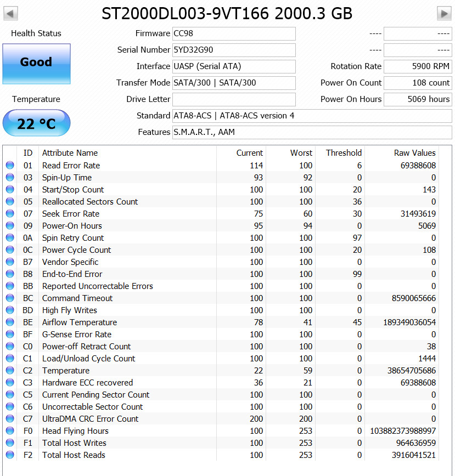Click the Power On Hours value 5069 hours
Viewport: 455px width, 476px height.
(418, 99)
